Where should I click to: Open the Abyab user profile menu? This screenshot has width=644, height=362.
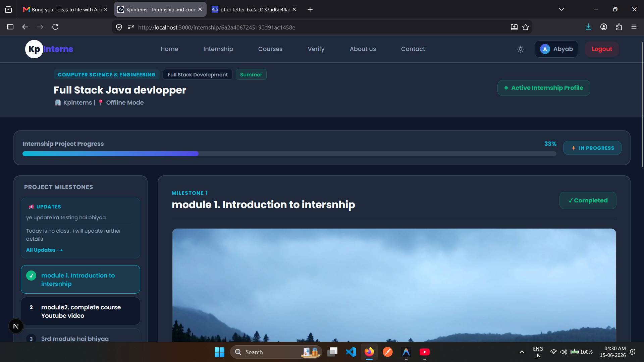pos(556,49)
